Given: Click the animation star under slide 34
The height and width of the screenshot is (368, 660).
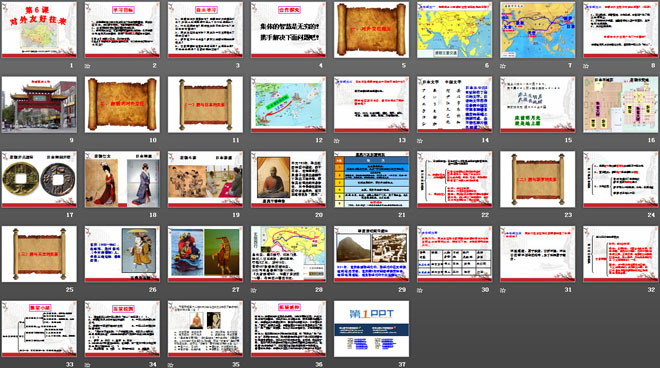Looking at the screenshot, I should click(x=88, y=365).
